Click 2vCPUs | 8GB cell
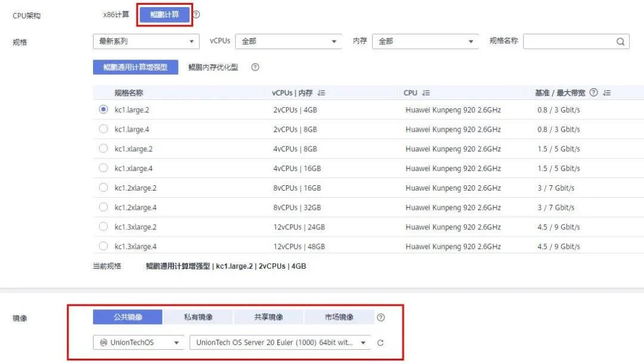The image size is (644, 364). click(295, 129)
